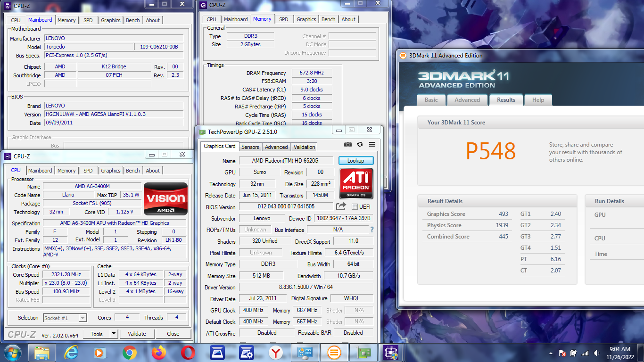
Task: Click the Lookup button in GPU-Z
Action: click(x=356, y=161)
